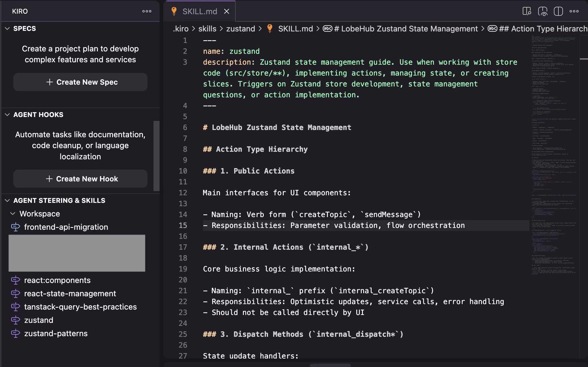Click icon beside react:components
This screenshot has width=588, height=367.
[15, 280]
